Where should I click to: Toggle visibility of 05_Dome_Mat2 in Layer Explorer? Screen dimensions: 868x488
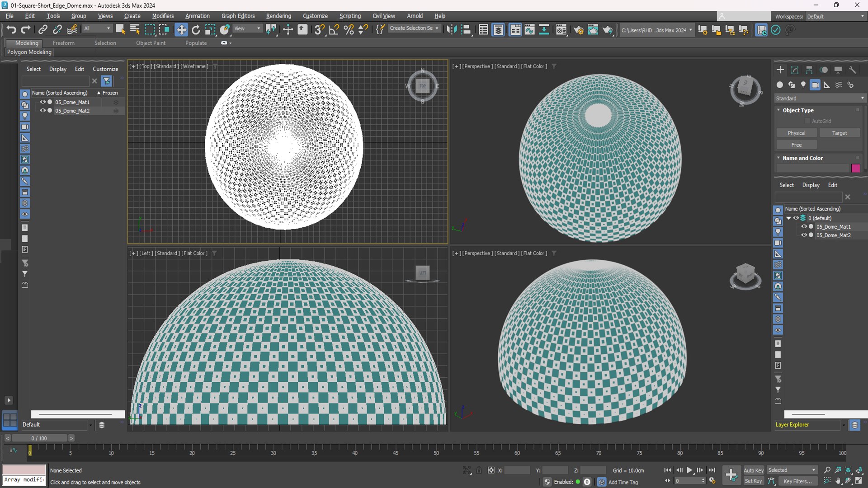point(804,235)
